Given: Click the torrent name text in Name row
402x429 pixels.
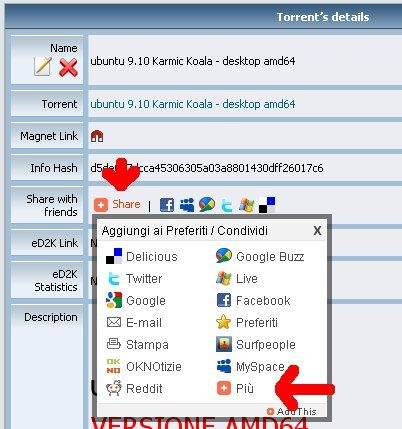Looking at the screenshot, I should pyautogui.click(x=193, y=61).
